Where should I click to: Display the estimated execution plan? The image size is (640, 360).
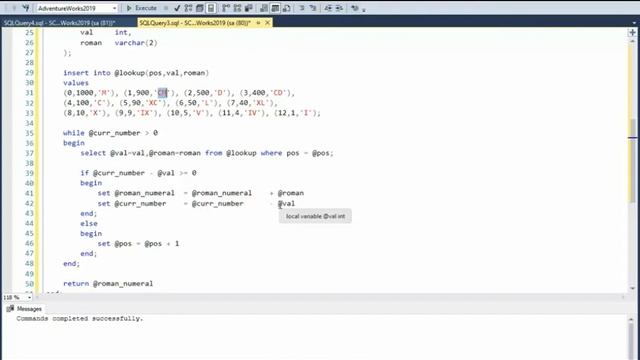click(188, 8)
